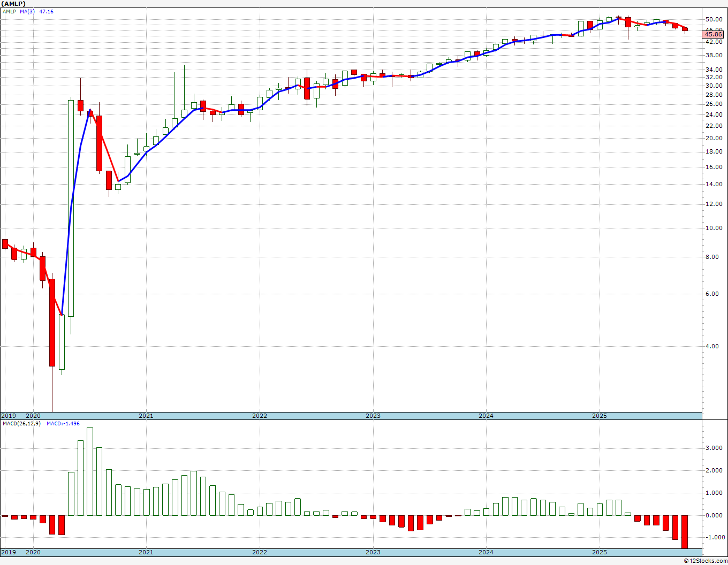
Task: Click 2022 on the price chart time axis
Action: [260, 416]
